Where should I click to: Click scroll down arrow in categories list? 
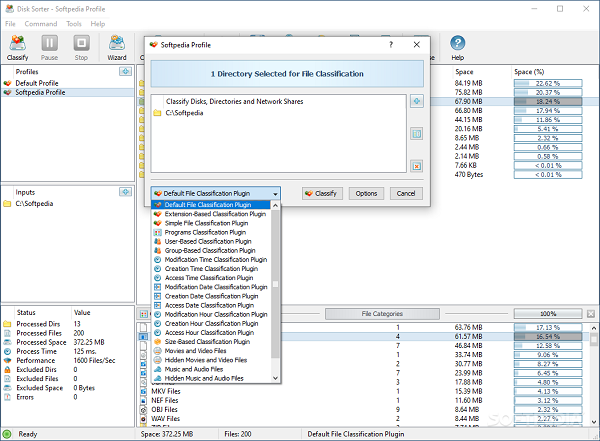[593, 422]
